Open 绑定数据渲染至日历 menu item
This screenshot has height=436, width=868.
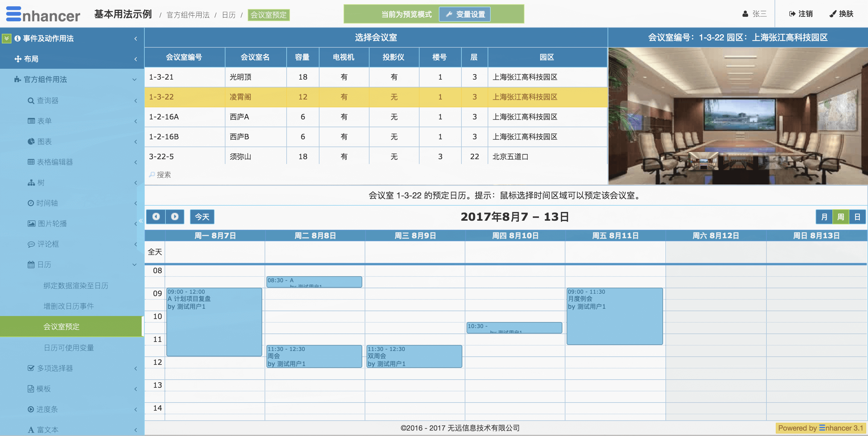[75, 286]
